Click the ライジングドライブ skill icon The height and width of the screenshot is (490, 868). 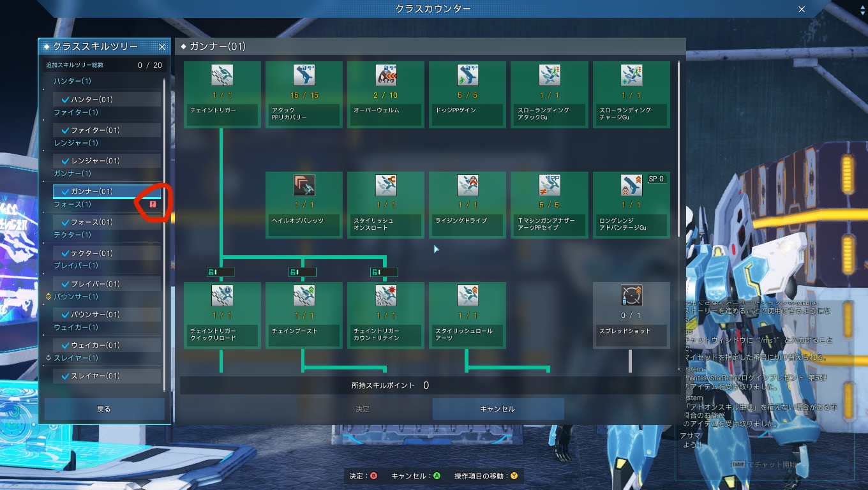click(x=467, y=185)
